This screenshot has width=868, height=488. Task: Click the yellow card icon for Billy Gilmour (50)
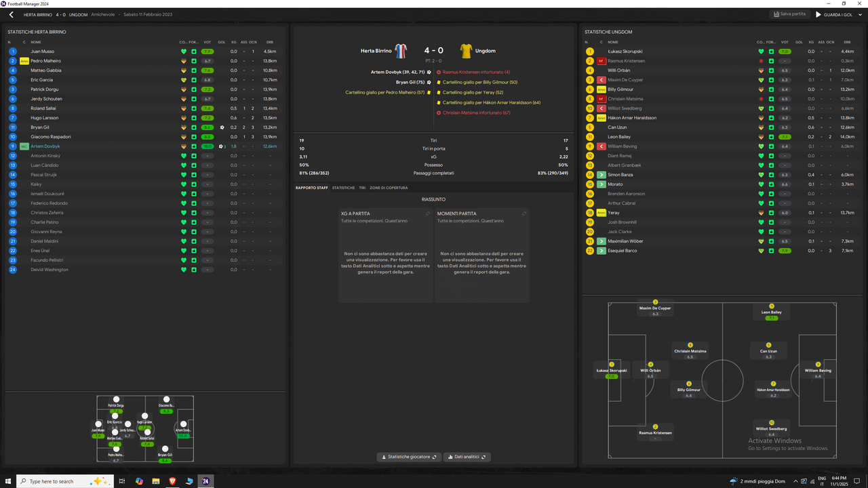[439, 82]
